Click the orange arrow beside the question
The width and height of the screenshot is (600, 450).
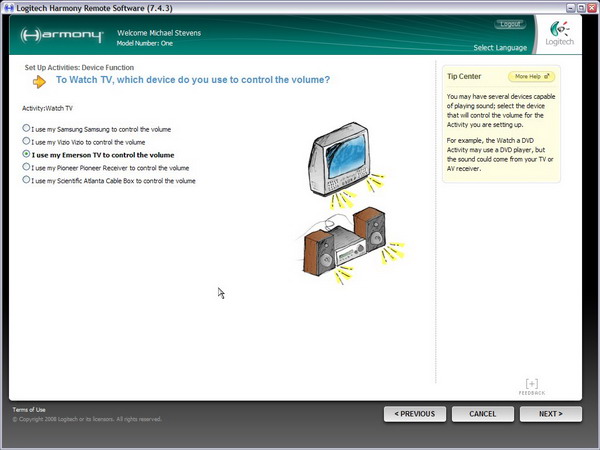pyautogui.click(x=39, y=82)
